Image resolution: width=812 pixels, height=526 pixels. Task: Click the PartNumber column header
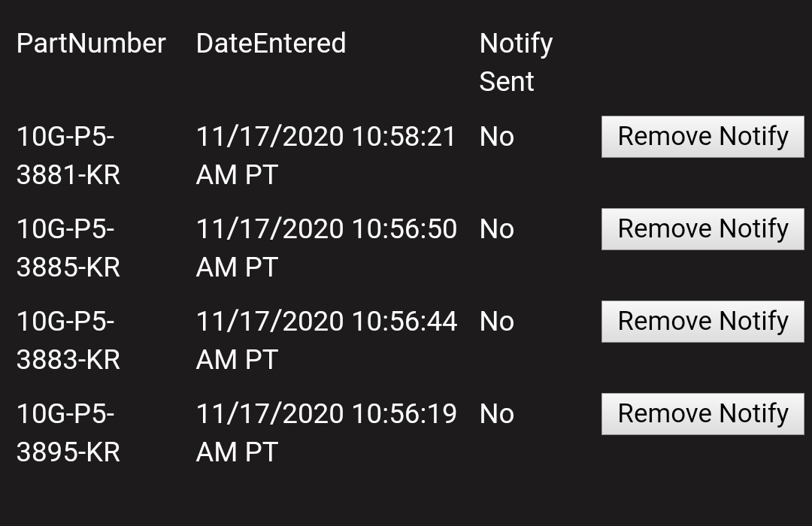91,44
